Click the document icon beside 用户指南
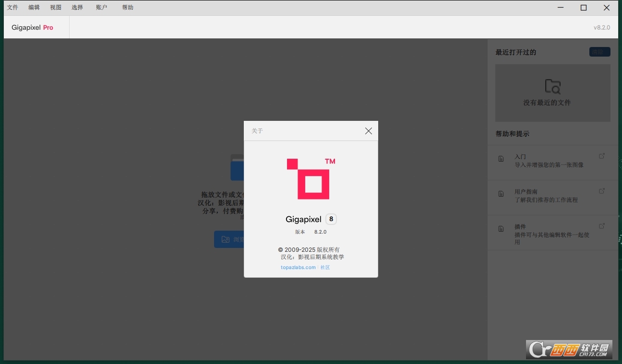Viewport: 622px width, 364px height. (x=501, y=194)
